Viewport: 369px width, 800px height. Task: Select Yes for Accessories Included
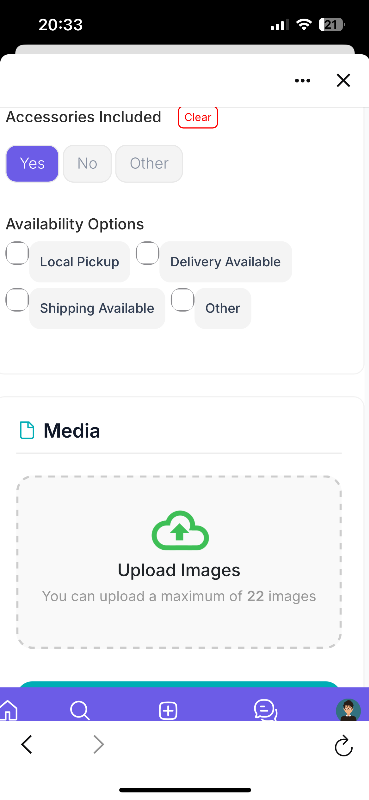pyautogui.click(x=32, y=163)
